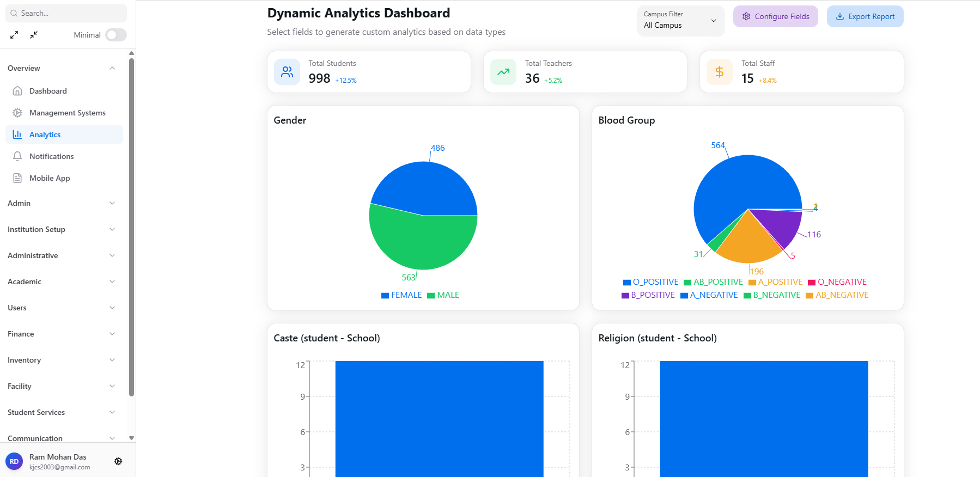Screen dimensions: 980x477
Task: Click the Total Students people icon
Action: click(x=287, y=72)
